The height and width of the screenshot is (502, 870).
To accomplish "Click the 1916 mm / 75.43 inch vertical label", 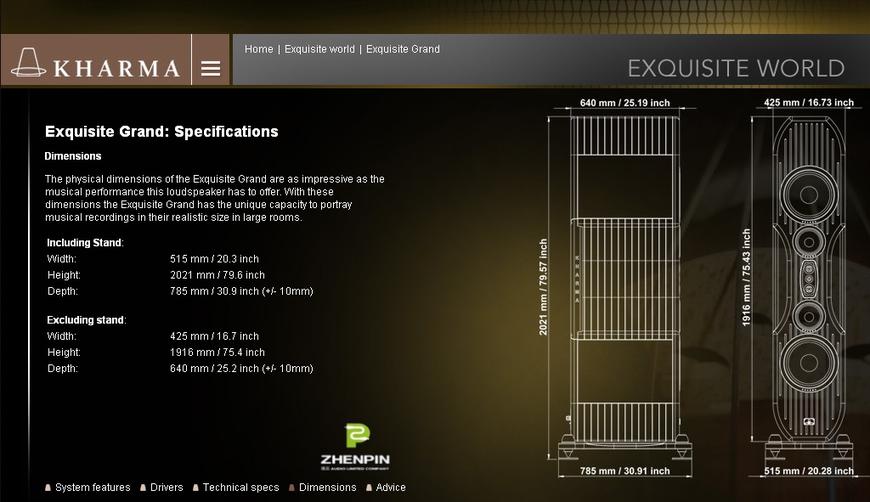I will tap(746, 277).
